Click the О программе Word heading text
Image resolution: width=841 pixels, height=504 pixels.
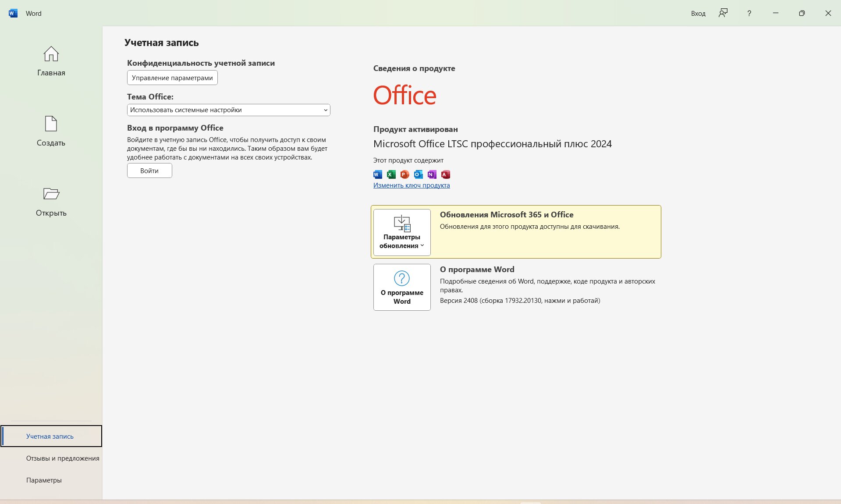click(477, 270)
